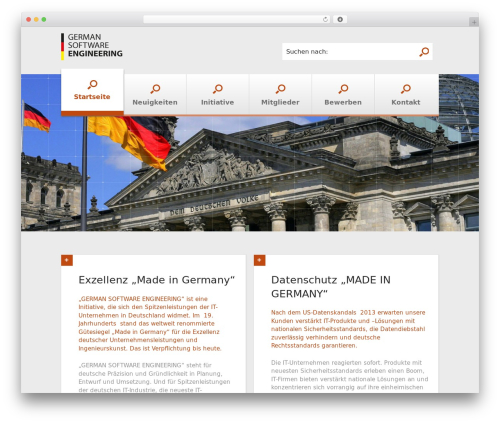Click the German Software Engineering logo
This screenshot has width=500, height=423.
[x=92, y=46]
